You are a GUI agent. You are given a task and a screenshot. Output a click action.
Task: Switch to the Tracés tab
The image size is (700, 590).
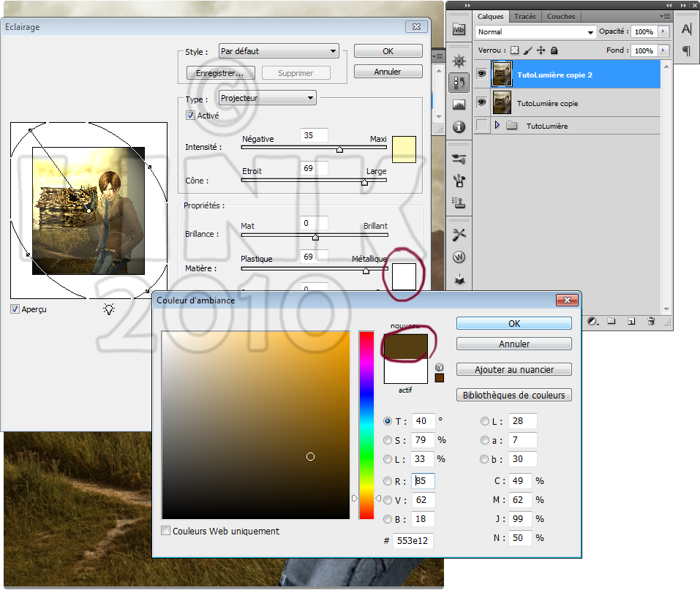click(x=524, y=16)
